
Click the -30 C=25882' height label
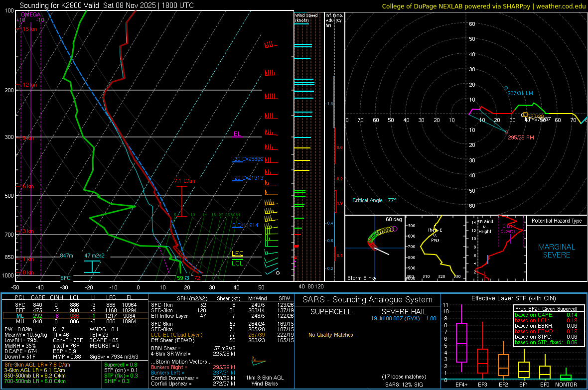point(248,159)
